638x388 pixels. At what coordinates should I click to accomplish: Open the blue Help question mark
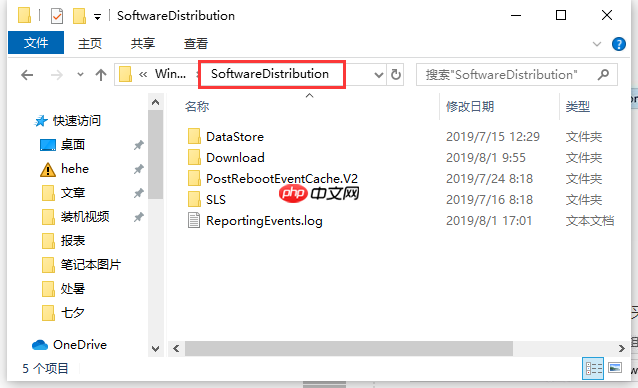[618, 44]
